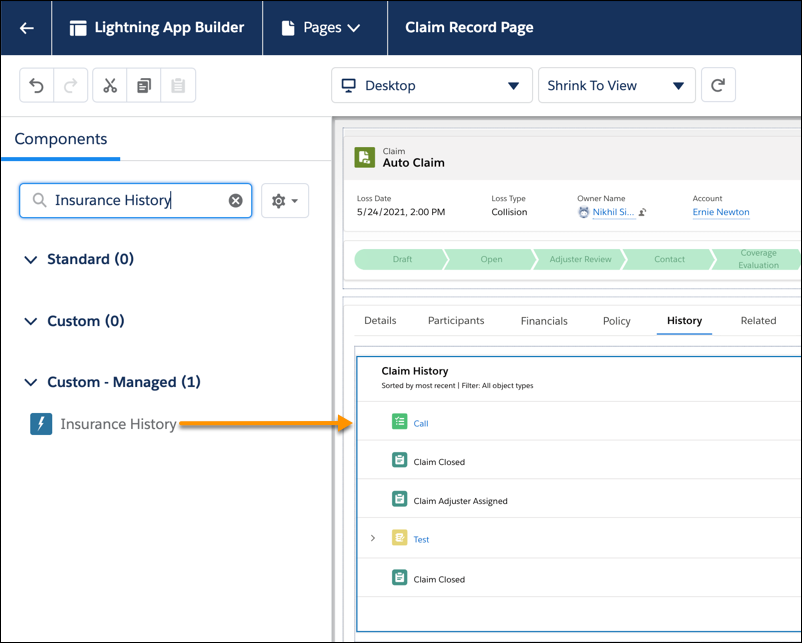Click the yellow Test note icon
Screen dimensions: 802x643
tap(399, 538)
